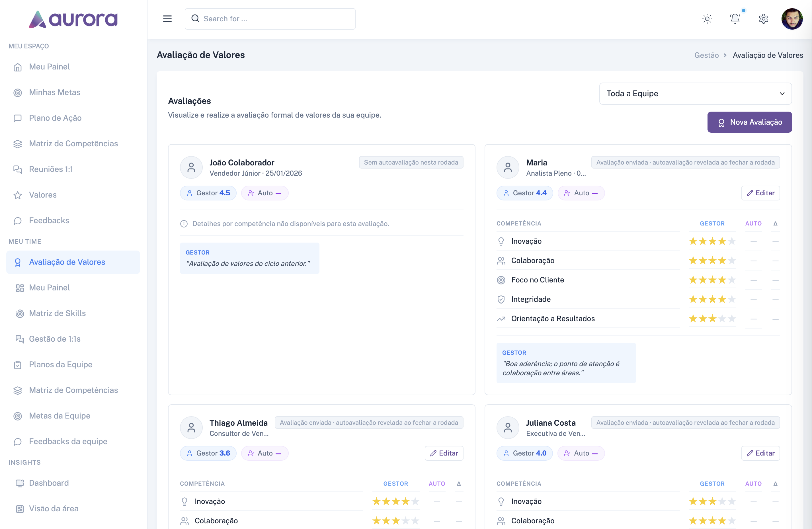The width and height of the screenshot is (812, 529).
Task: Click the Feedbacks da equipe bubble icon
Action: (x=18, y=442)
